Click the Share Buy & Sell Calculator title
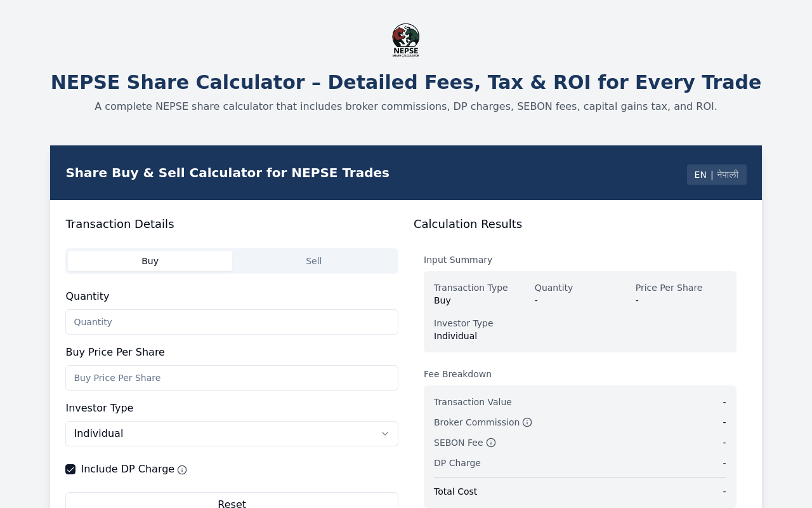812x508 pixels. click(x=228, y=173)
